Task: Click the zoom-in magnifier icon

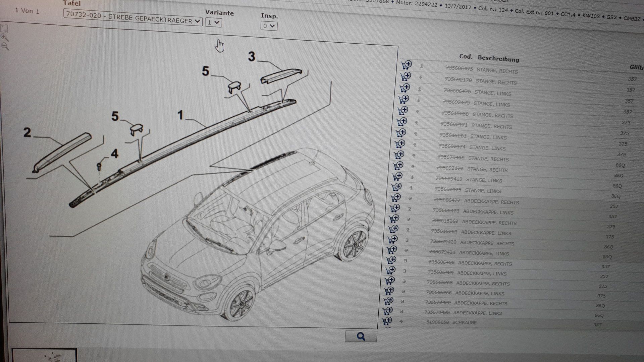Action: point(4,37)
